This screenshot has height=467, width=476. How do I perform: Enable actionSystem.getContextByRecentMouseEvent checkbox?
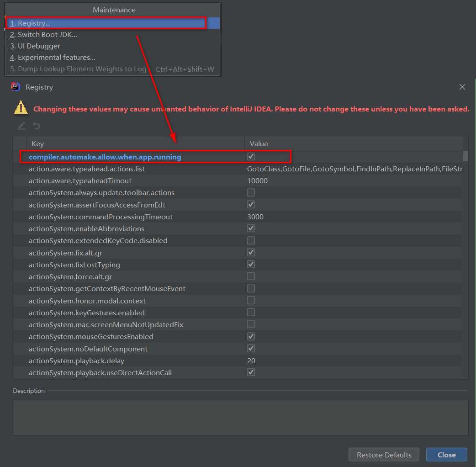(x=251, y=288)
